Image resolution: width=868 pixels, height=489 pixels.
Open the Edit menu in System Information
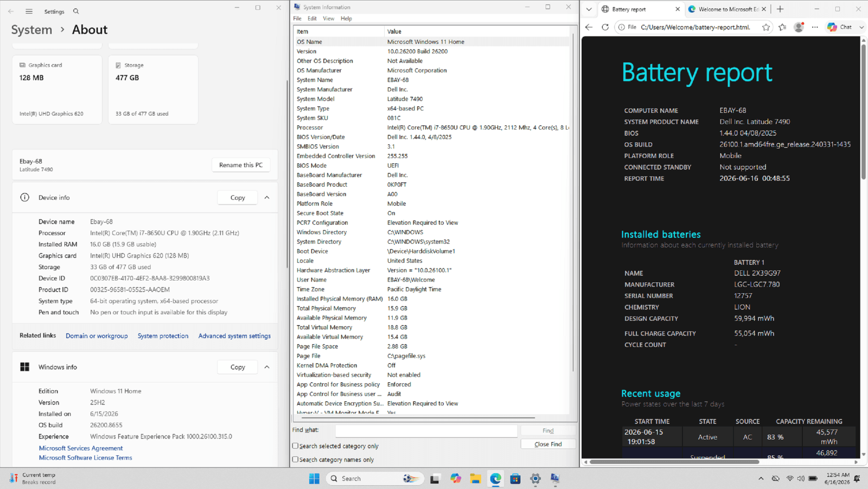pos(312,18)
